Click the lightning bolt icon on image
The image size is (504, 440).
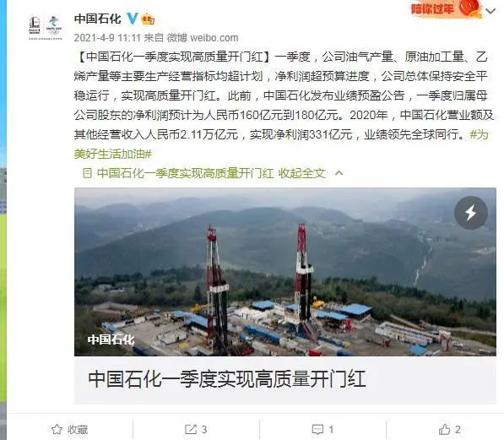470,213
